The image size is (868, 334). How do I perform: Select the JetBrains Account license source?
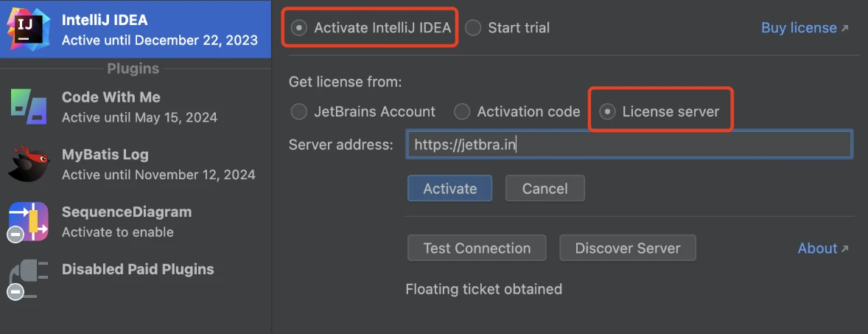click(299, 111)
